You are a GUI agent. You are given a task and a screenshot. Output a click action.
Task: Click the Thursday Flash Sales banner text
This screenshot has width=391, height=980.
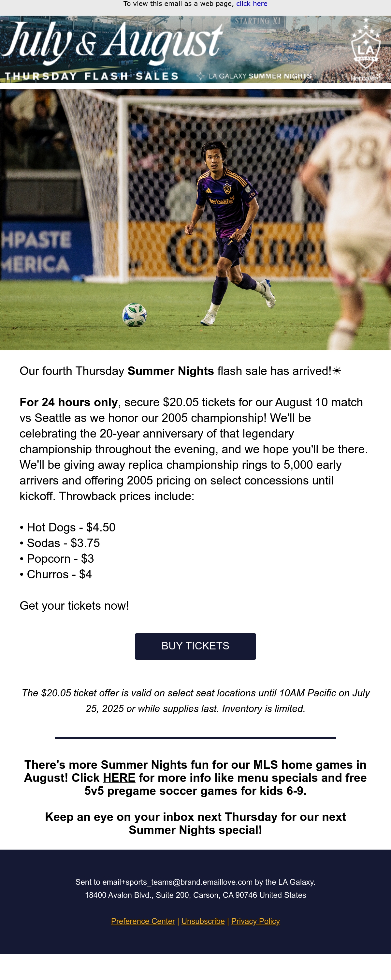(92, 76)
